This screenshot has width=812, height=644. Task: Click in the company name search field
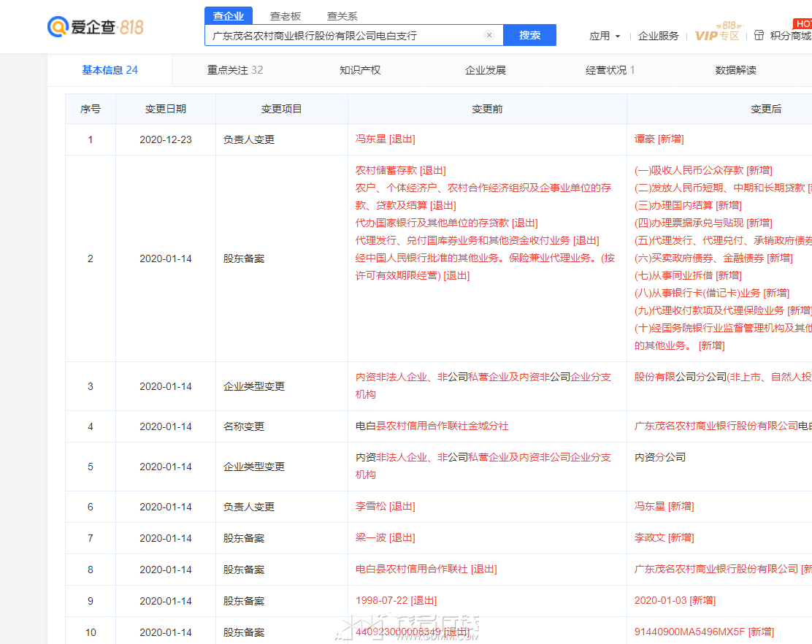click(343, 35)
